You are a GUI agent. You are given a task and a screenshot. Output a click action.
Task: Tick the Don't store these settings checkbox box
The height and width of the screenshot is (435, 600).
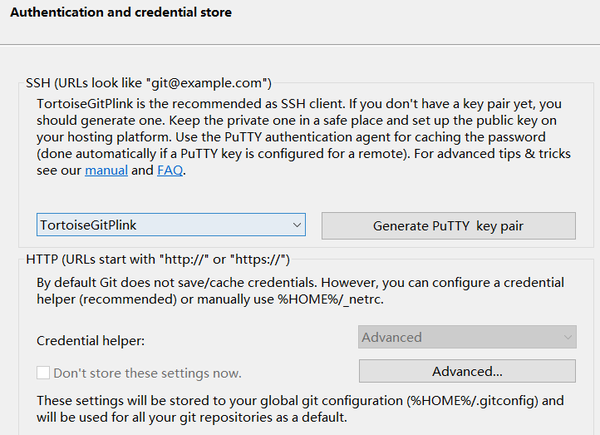pos(43,373)
